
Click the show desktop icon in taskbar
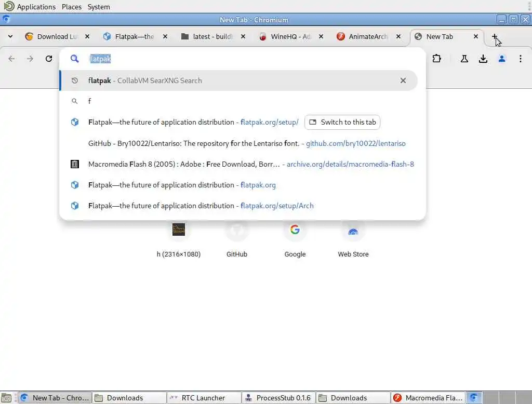point(6,398)
